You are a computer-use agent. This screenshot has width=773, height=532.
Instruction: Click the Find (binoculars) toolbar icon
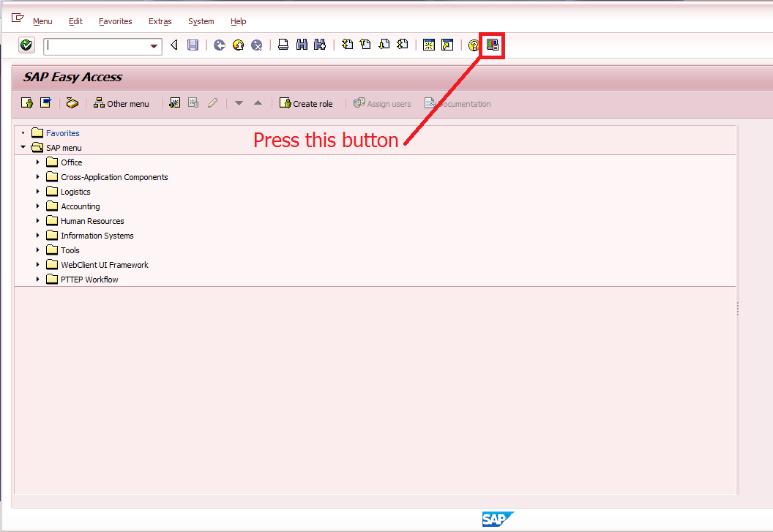[x=301, y=45]
